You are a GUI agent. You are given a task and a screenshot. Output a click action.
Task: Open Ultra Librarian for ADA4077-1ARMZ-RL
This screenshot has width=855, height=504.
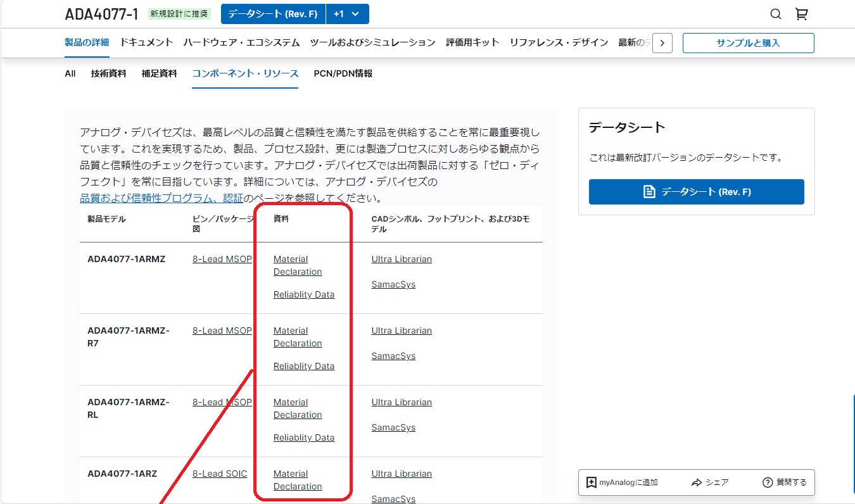[402, 402]
